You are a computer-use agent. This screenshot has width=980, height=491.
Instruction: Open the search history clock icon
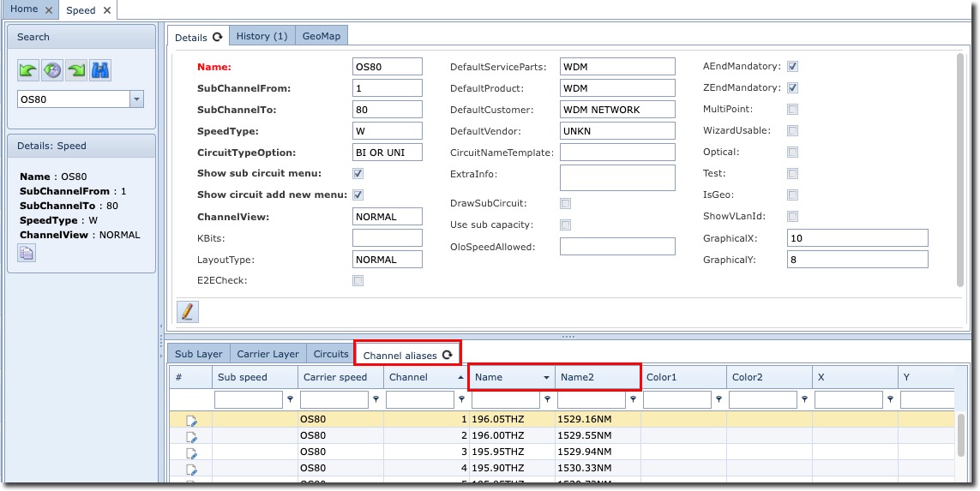pyautogui.click(x=52, y=70)
